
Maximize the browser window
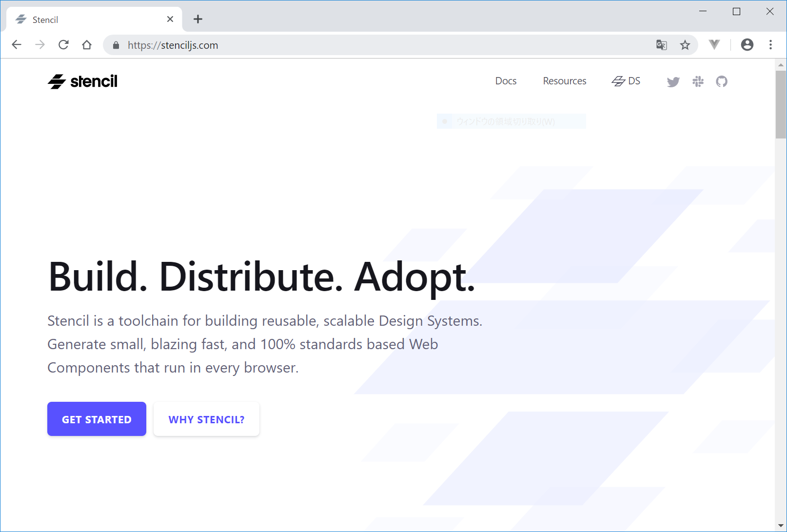click(x=736, y=11)
